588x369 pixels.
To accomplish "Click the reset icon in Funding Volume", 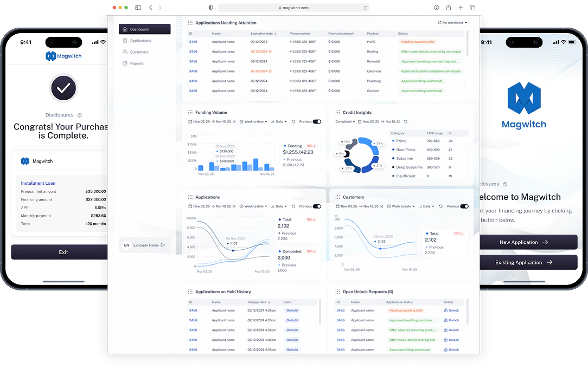I will click(x=293, y=122).
